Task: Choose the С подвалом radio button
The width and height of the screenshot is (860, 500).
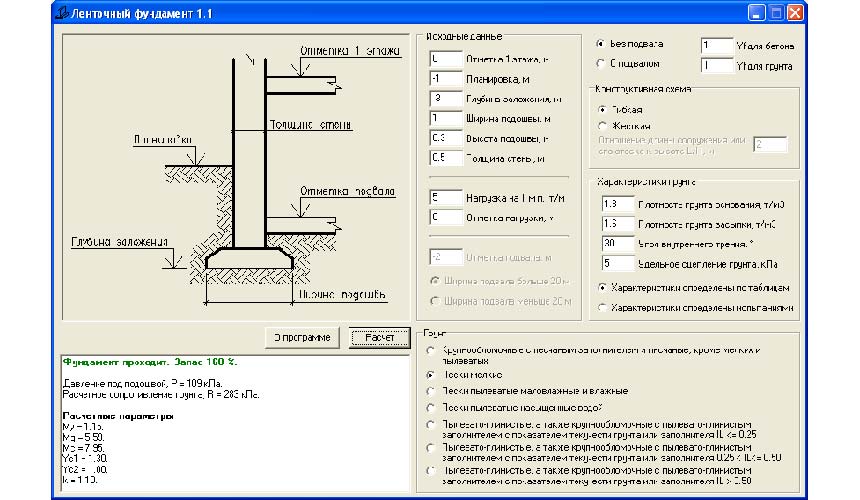Action: click(x=601, y=64)
